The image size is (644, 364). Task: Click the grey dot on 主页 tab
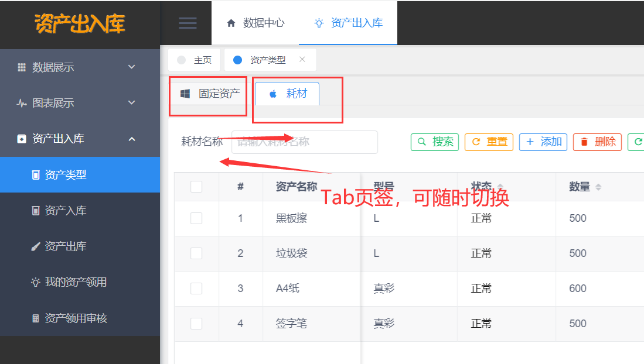pos(181,60)
